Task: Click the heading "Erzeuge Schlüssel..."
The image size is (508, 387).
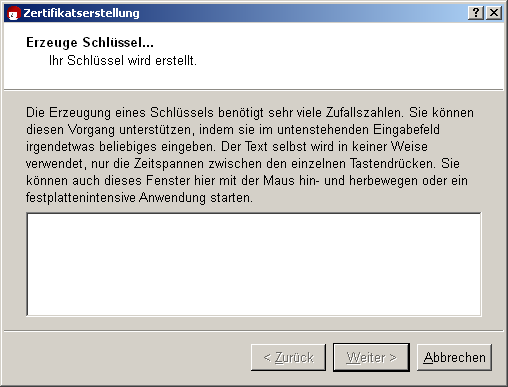Action: (90, 42)
